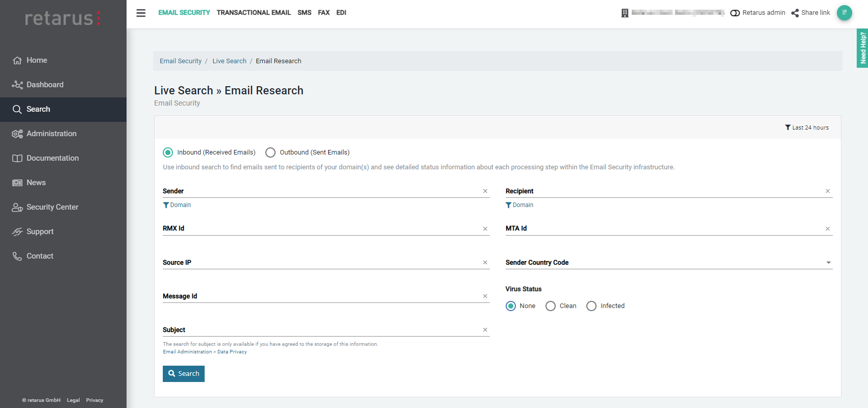Click the Security Center sidebar icon
Viewport: 868px width, 408px height.
(x=17, y=207)
